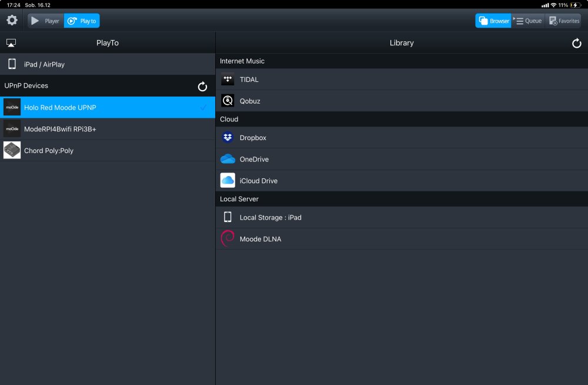Open the Favorites tab
588x385 pixels.
click(564, 21)
